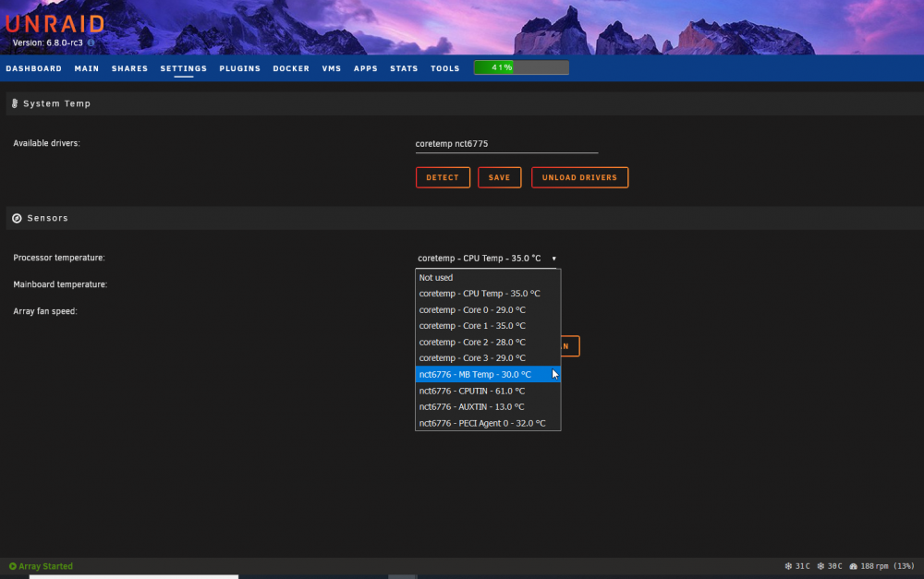
Task: Click the fan speed icon in footer
Action: [853, 566]
